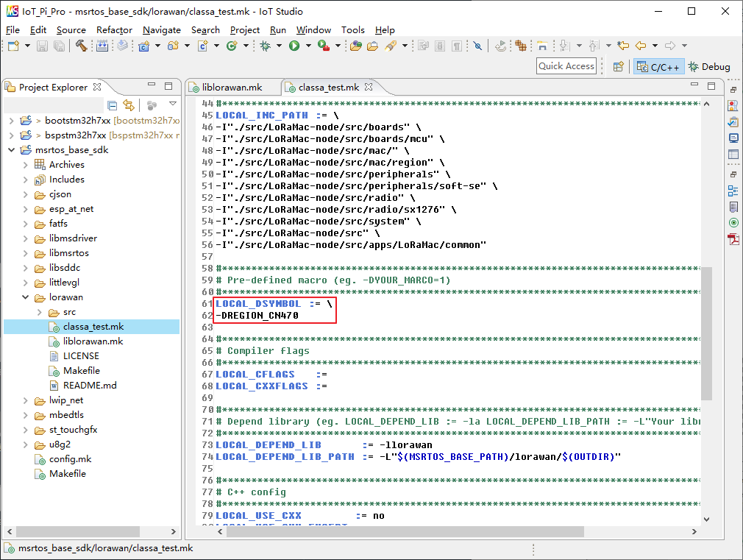Click the editor vertical scrollbar thumb
The image size is (743, 560).
(x=706, y=333)
